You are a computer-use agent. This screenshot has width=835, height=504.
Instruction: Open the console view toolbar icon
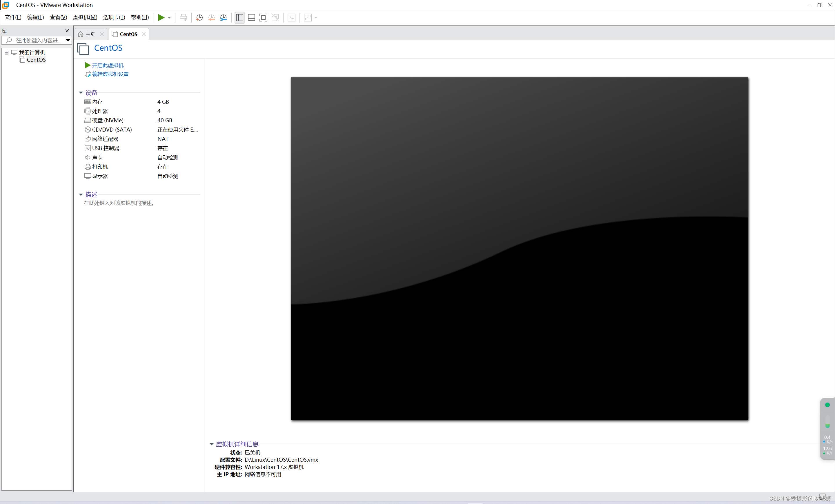[291, 18]
